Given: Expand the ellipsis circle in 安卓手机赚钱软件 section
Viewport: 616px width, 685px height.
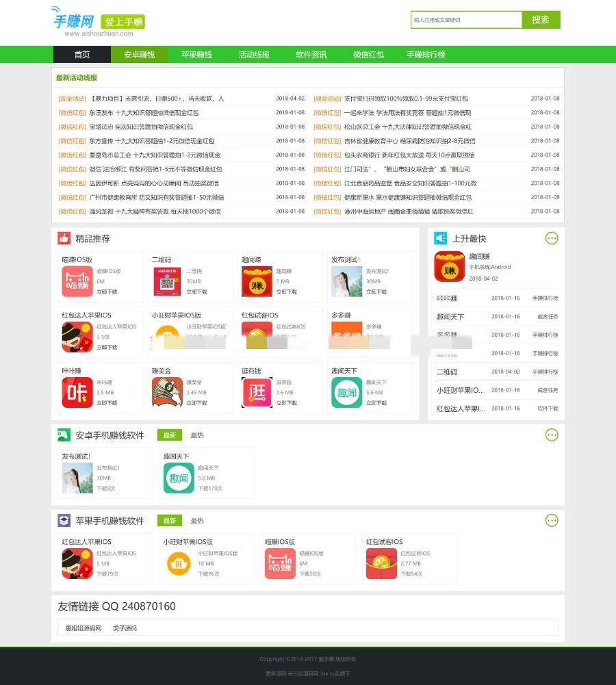Looking at the screenshot, I should tap(552, 435).
